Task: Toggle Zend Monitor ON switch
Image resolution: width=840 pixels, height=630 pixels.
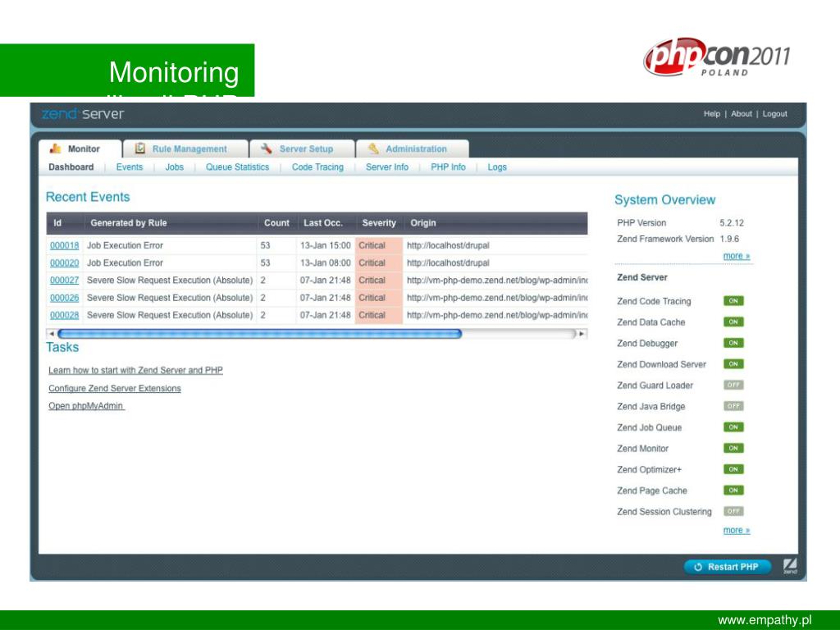Action: click(733, 448)
